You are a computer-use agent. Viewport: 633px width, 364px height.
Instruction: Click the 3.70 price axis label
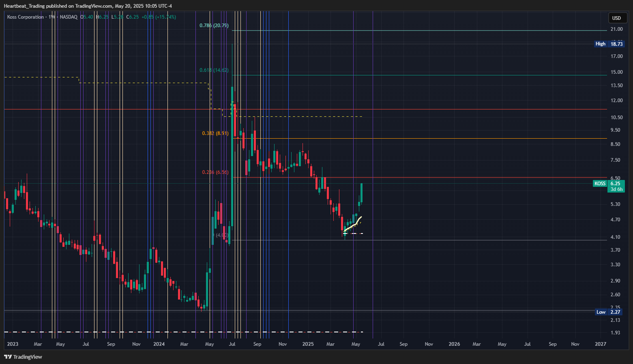click(615, 250)
